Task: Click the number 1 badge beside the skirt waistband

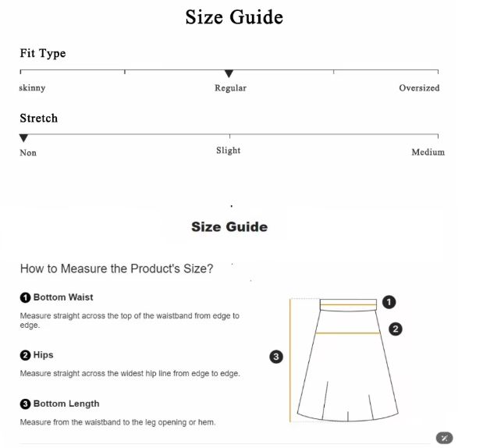Action: pos(390,301)
